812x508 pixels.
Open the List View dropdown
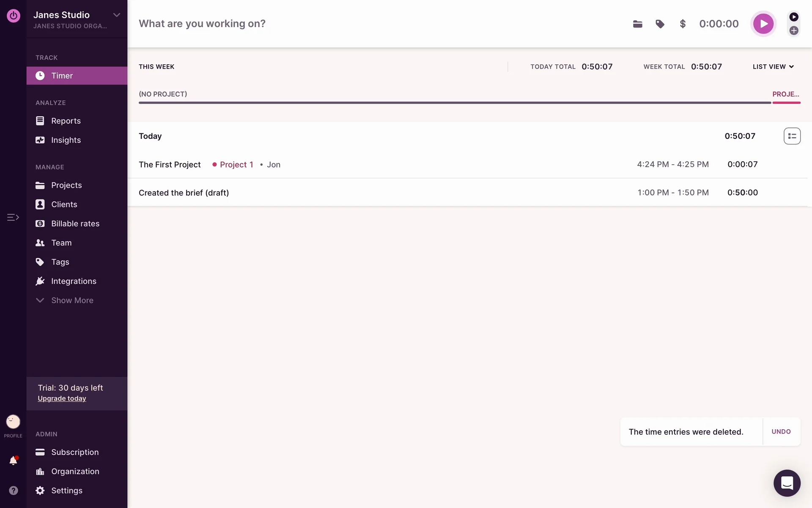pos(773,67)
